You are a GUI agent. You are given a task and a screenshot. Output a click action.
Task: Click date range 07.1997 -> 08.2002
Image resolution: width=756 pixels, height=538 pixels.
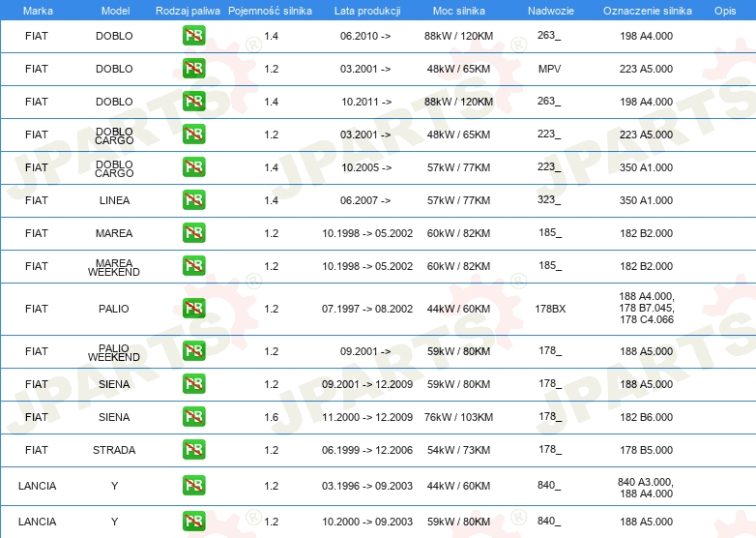point(367,309)
